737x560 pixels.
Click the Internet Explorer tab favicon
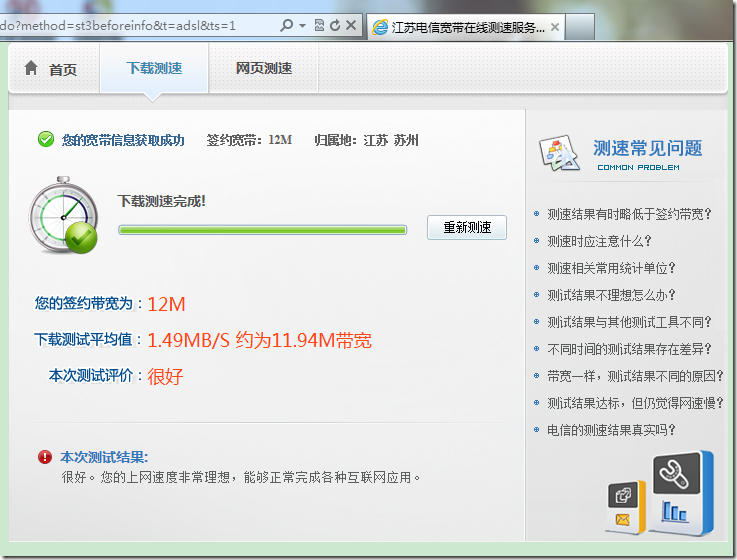pyautogui.click(x=380, y=27)
